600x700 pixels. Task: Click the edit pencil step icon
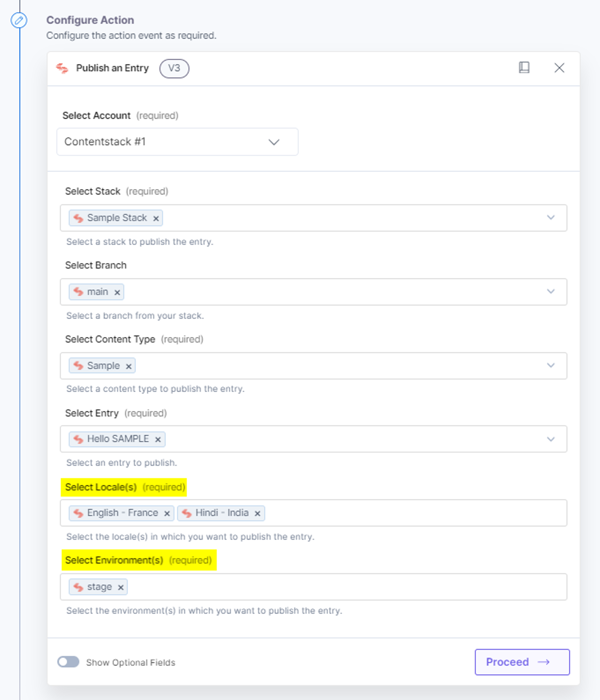(x=19, y=20)
